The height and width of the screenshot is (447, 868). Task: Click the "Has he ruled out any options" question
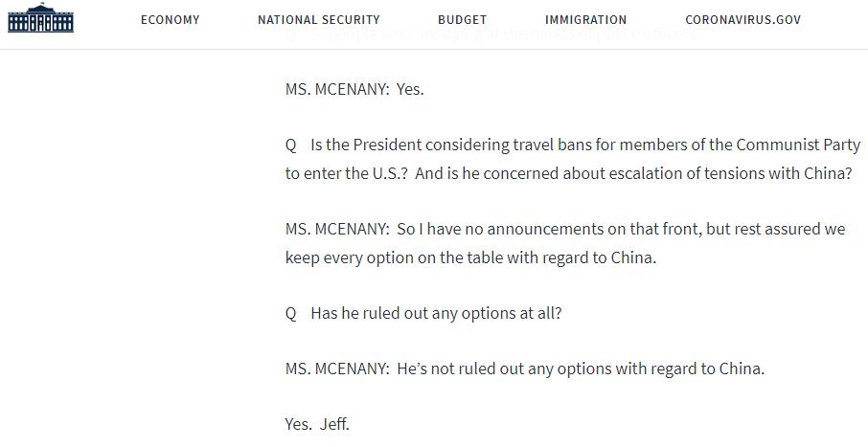[423, 314]
